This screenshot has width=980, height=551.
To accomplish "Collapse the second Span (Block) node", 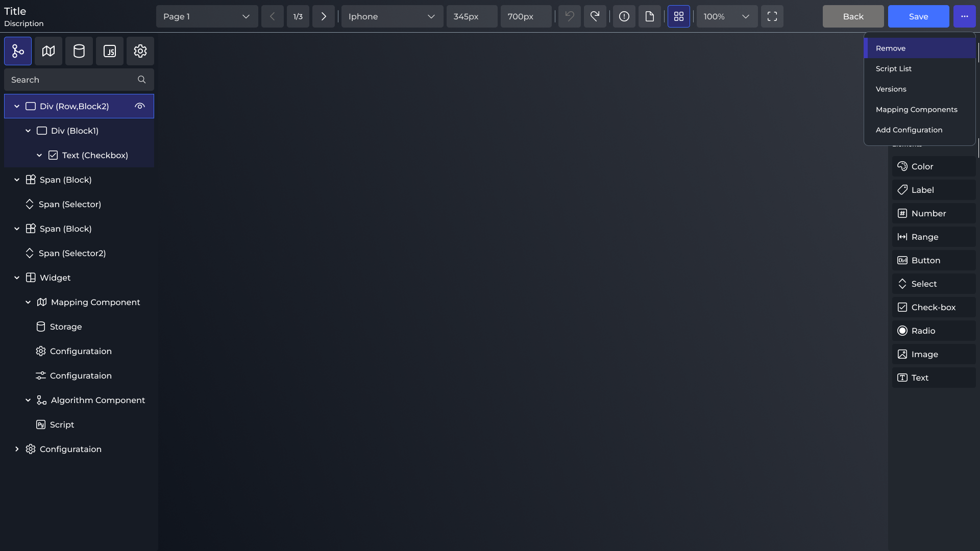I will pyautogui.click(x=17, y=229).
